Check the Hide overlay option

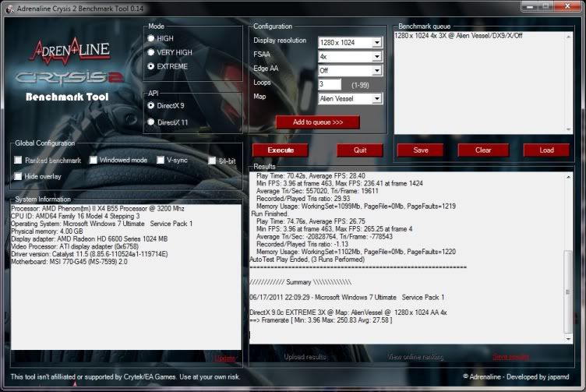click(18, 176)
